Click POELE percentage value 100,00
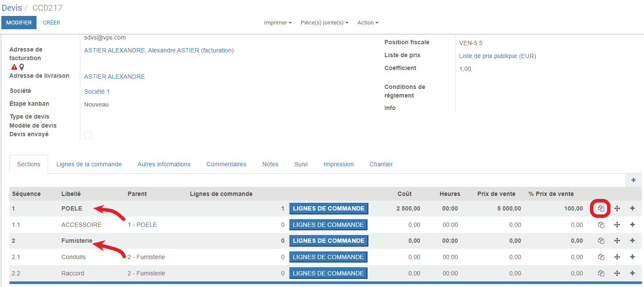 [x=574, y=208]
